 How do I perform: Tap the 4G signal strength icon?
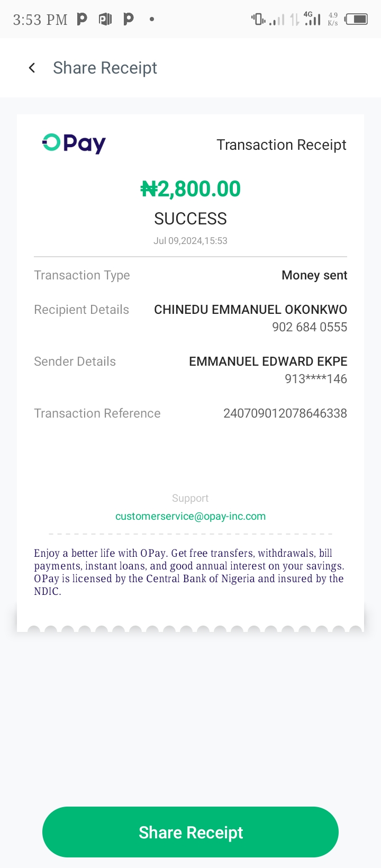point(312,19)
